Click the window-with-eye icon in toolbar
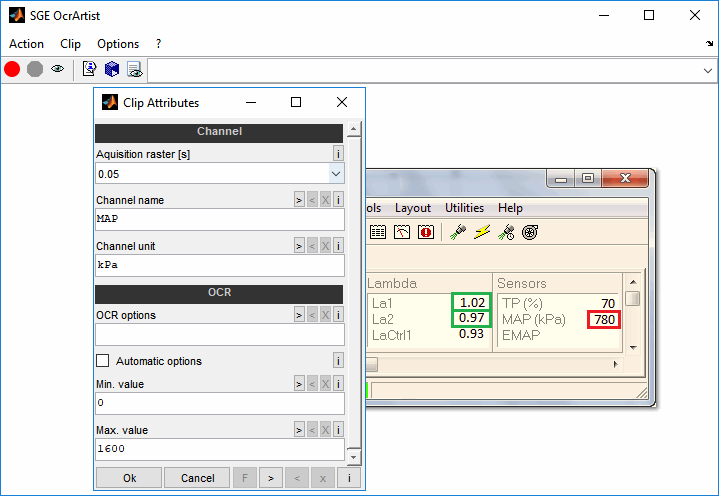This screenshot has width=719, height=496. (x=134, y=69)
